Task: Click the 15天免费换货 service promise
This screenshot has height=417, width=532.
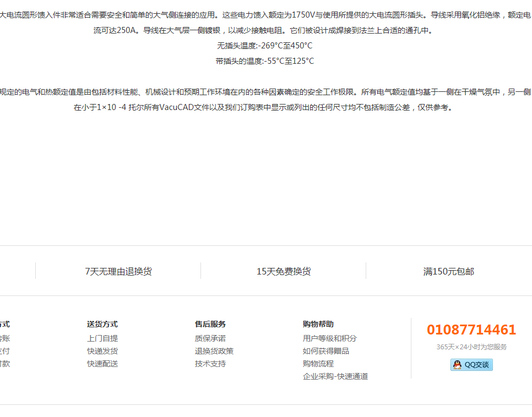Action: pos(284,271)
